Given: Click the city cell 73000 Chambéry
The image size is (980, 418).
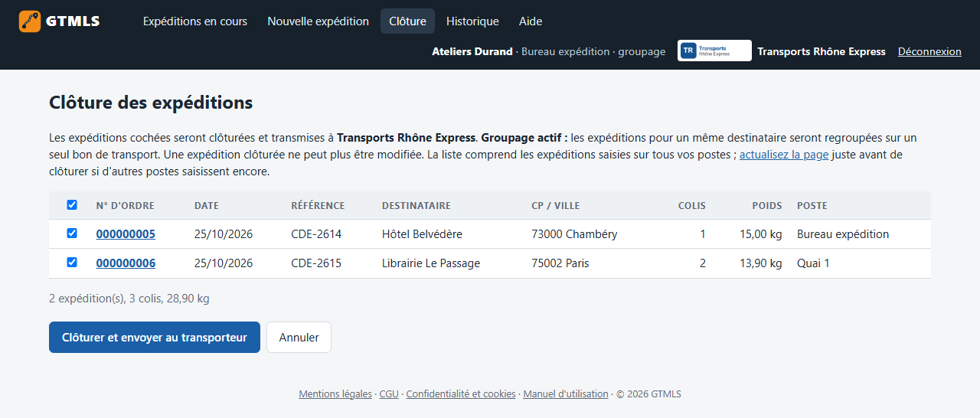Looking at the screenshot, I should click(574, 234).
